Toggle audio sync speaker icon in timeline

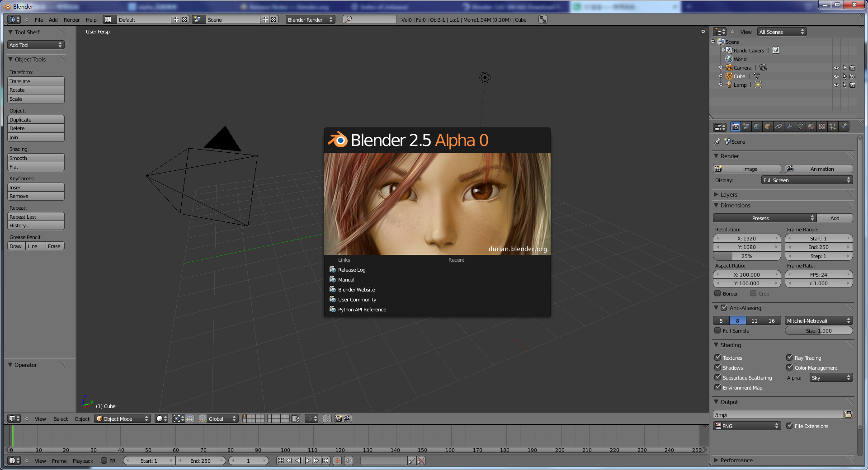tap(348, 461)
